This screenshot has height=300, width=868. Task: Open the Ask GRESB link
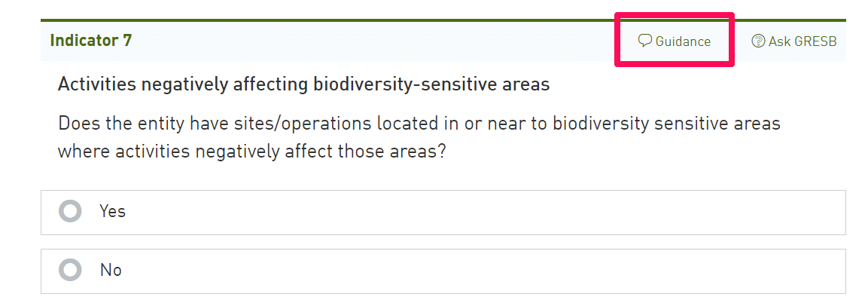[793, 41]
